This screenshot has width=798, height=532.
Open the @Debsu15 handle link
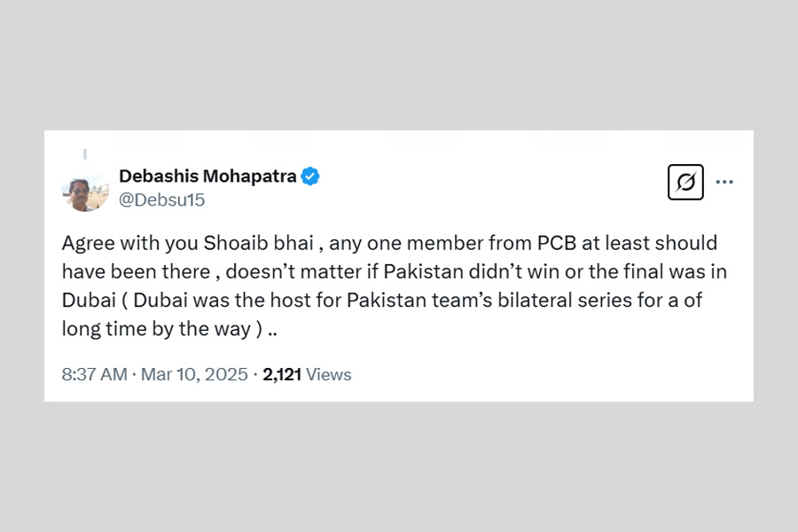(161, 199)
